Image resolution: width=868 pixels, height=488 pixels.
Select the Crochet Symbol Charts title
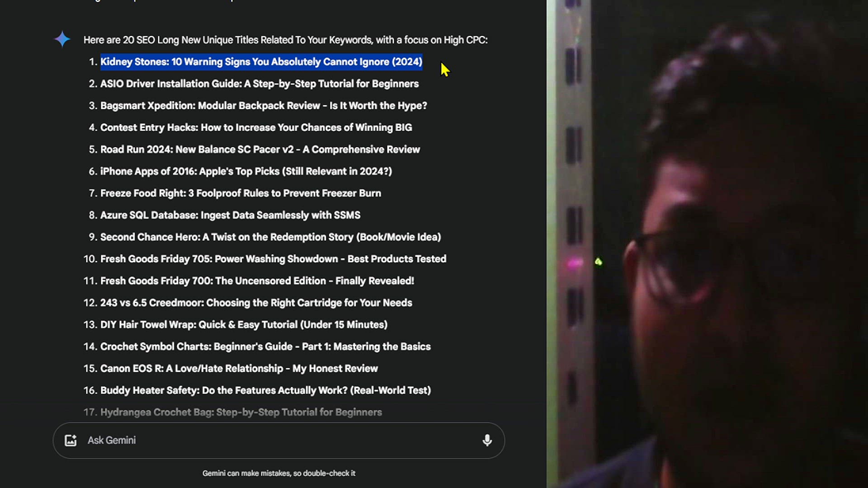click(x=265, y=347)
